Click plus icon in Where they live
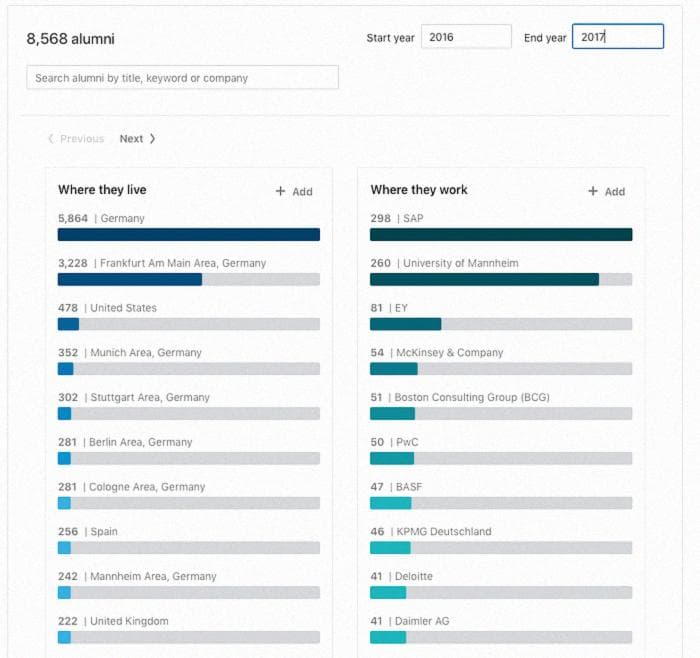The height and width of the screenshot is (658, 700). tap(280, 191)
